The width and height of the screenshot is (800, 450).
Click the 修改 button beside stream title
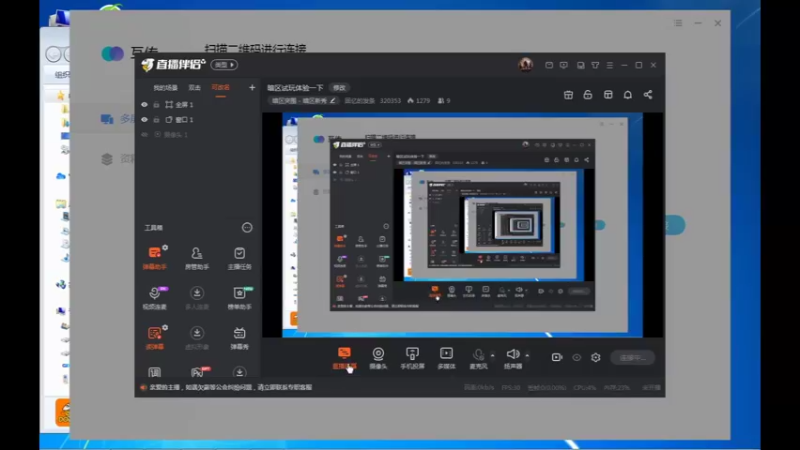[x=339, y=88]
